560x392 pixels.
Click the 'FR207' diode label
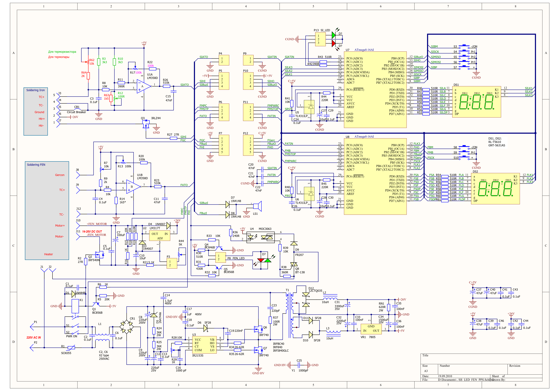pyautogui.click(x=299, y=255)
